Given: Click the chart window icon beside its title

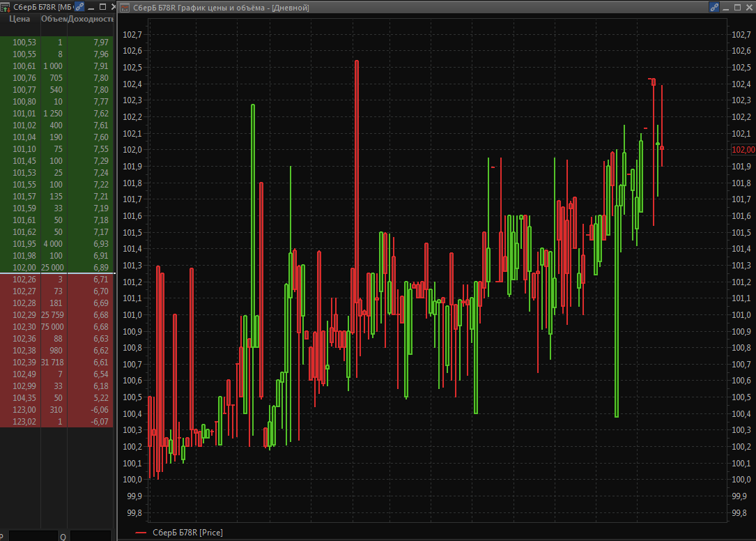Looking at the screenshot, I should (125, 7).
